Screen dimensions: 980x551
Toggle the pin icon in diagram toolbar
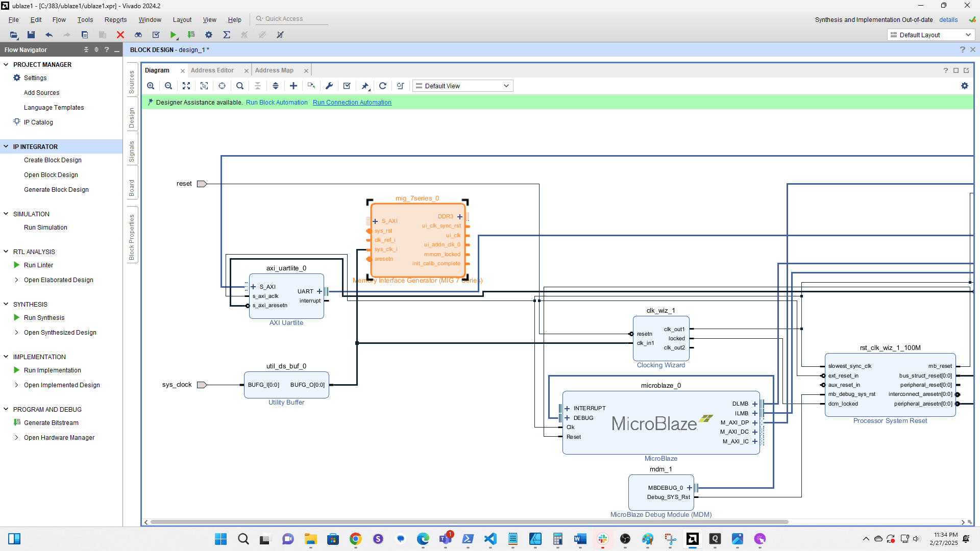tap(365, 86)
